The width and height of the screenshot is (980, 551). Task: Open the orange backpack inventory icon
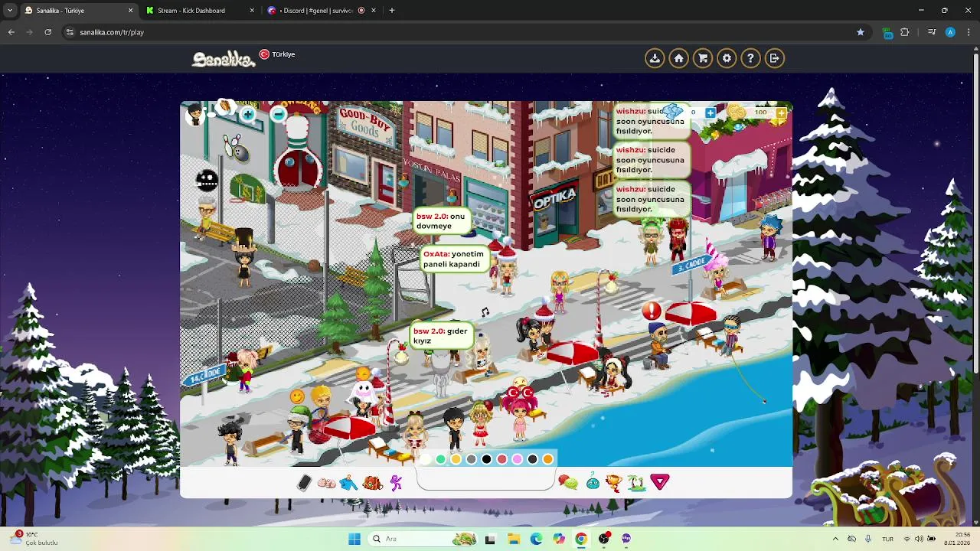[373, 483]
